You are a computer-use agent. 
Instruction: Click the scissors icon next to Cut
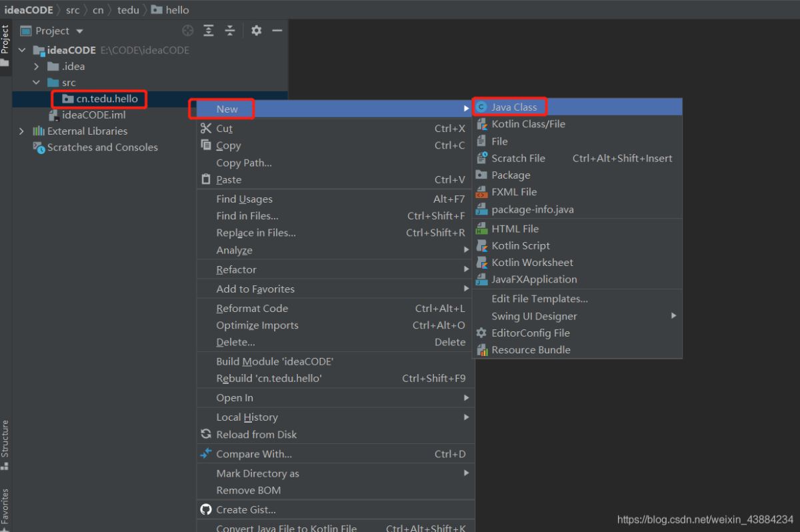(206, 128)
